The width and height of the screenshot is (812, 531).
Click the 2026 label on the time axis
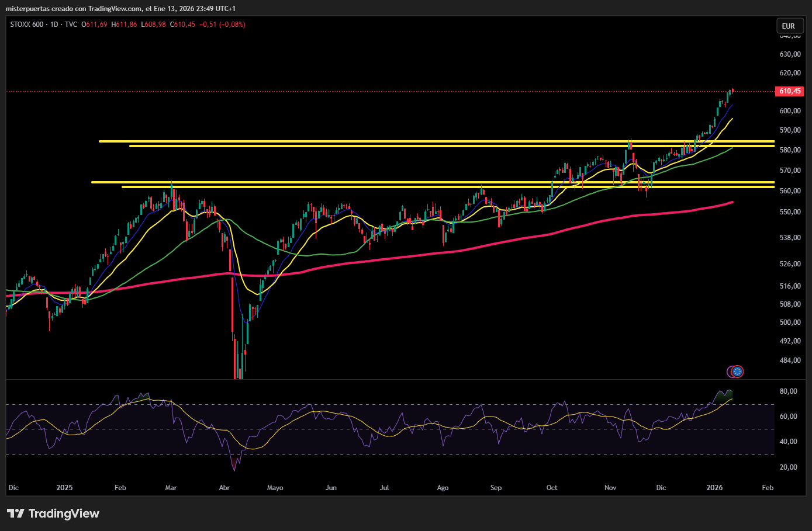click(x=714, y=488)
